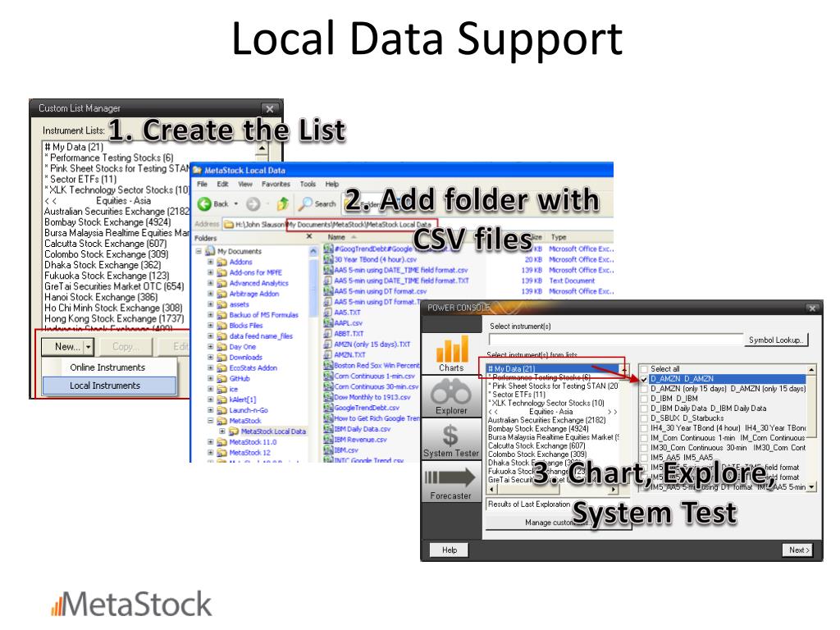The image size is (840, 630).
Task: Open the Favorites menu
Action: (276, 184)
